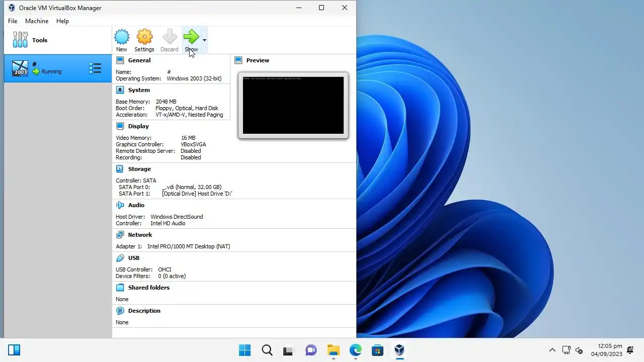This screenshot has height=362, width=644.
Task: Click the USB section icon
Action: 120,258
